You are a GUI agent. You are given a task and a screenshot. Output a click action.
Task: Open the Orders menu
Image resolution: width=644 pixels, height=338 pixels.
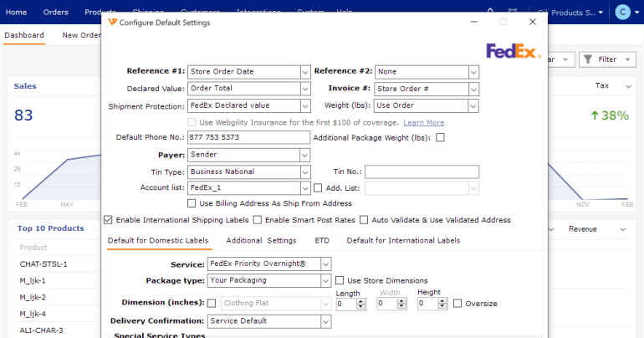tap(56, 13)
